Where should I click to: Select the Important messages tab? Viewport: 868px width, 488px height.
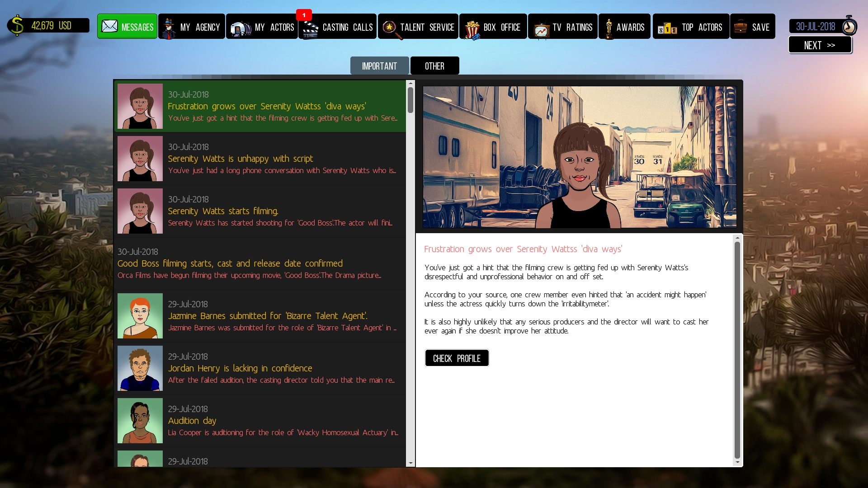pos(379,66)
